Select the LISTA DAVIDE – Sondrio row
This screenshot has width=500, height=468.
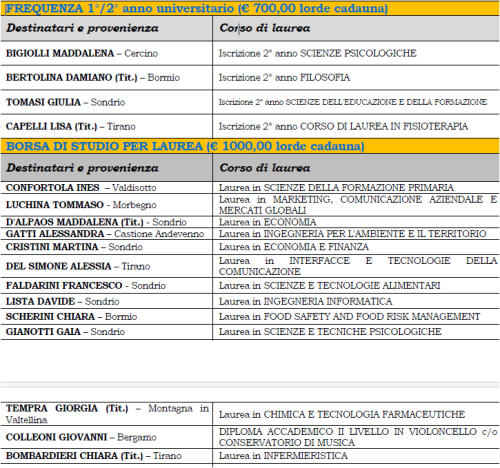coord(250,301)
